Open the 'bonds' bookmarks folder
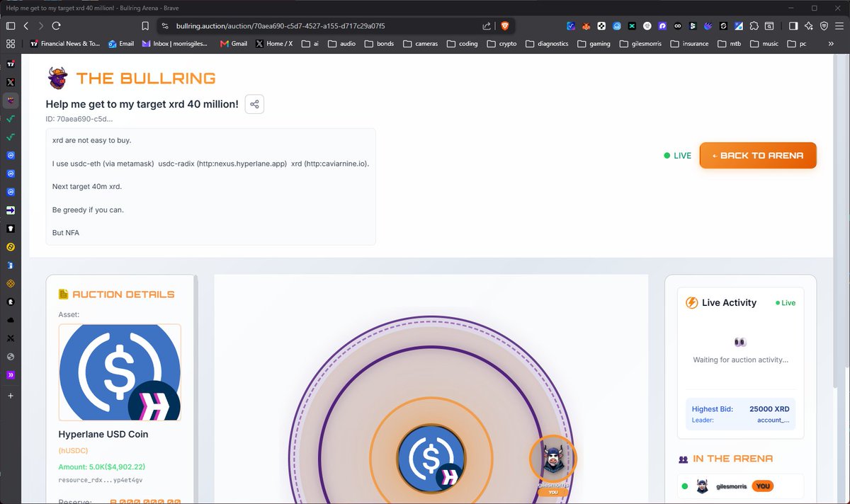850x504 pixels. coord(379,43)
